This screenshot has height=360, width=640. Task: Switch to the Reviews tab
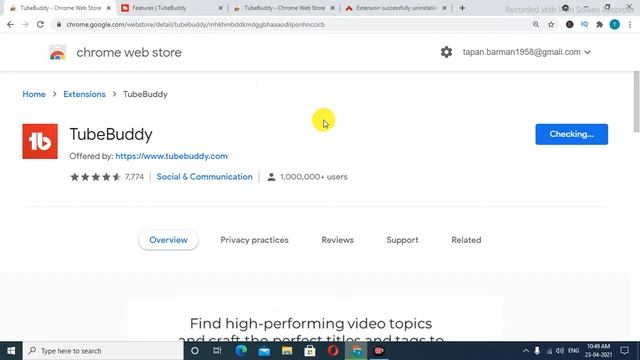[338, 240]
